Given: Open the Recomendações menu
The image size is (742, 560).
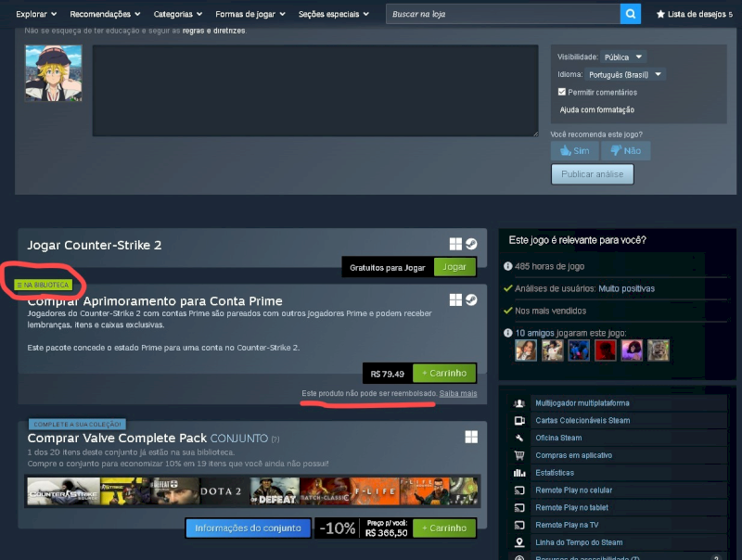Looking at the screenshot, I should coord(105,14).
